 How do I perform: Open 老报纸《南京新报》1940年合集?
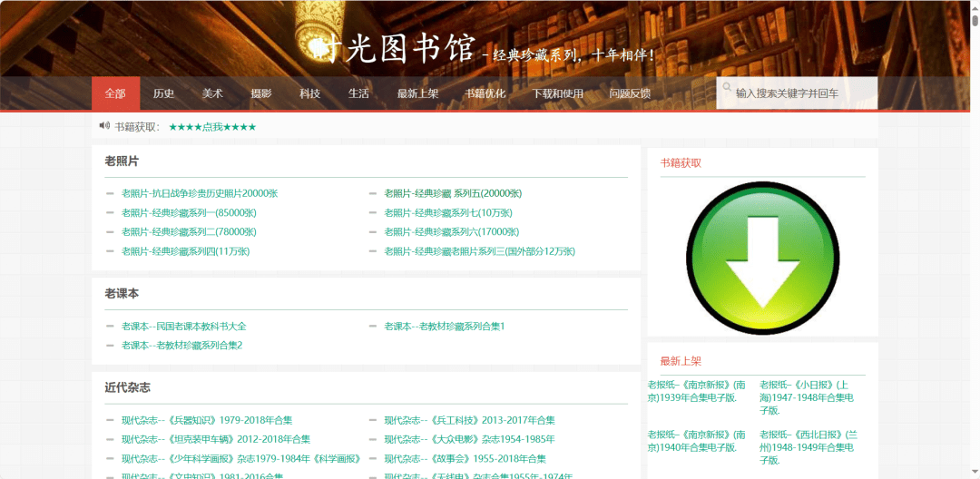[696, 441]
